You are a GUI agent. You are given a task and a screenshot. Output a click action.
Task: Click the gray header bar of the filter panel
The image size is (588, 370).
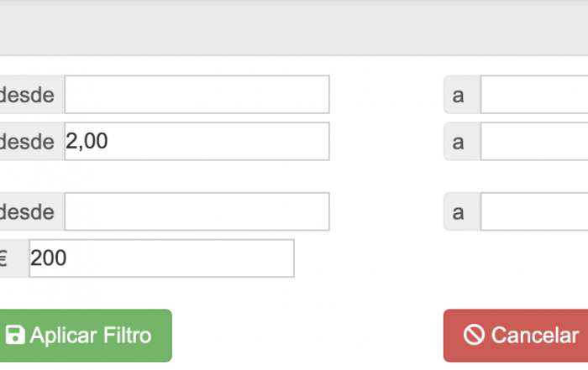[x=294, y=28]
